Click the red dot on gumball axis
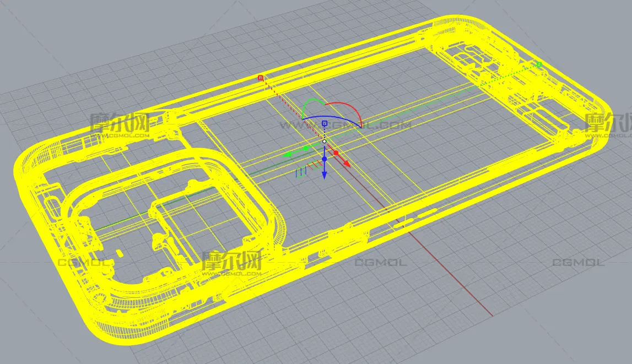The image size is (632, 364). 337,154
